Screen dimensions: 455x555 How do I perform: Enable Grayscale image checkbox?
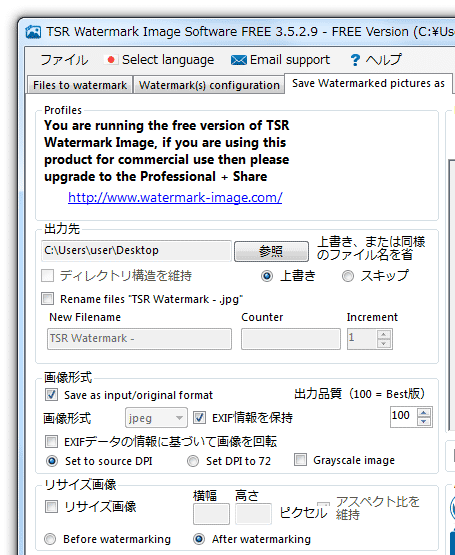click(x=300, y=460)
